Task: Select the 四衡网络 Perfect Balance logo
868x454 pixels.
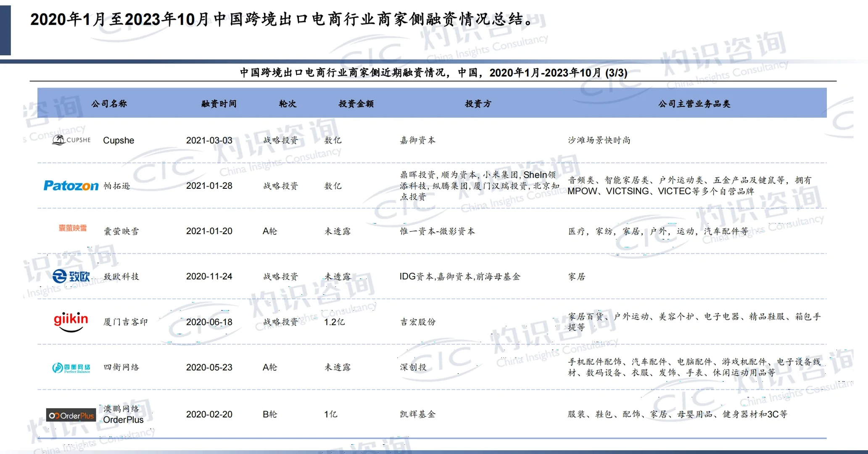Action: pos(70,367)
